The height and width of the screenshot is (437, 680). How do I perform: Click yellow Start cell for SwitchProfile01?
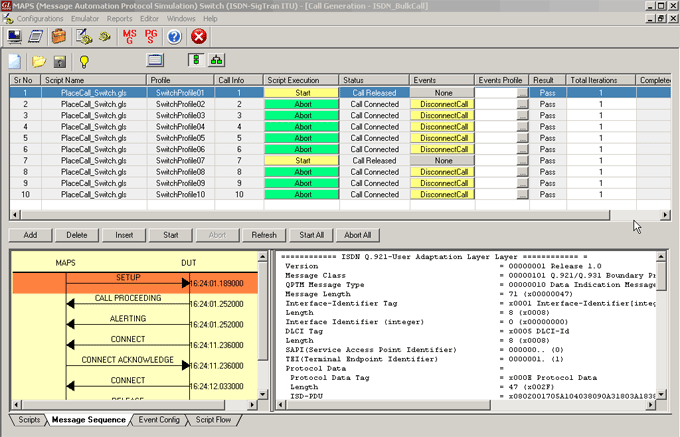[301, 93]
